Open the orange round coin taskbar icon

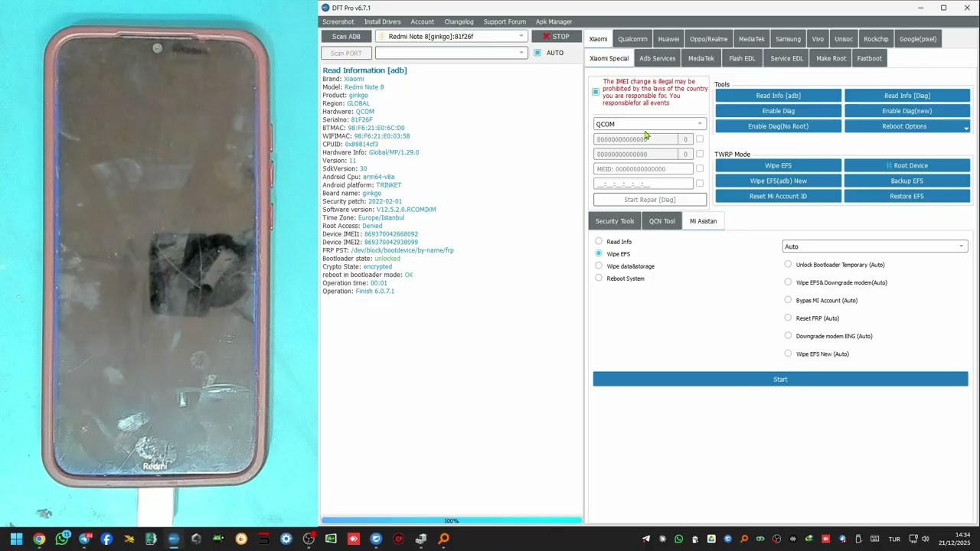pos(241,539)
